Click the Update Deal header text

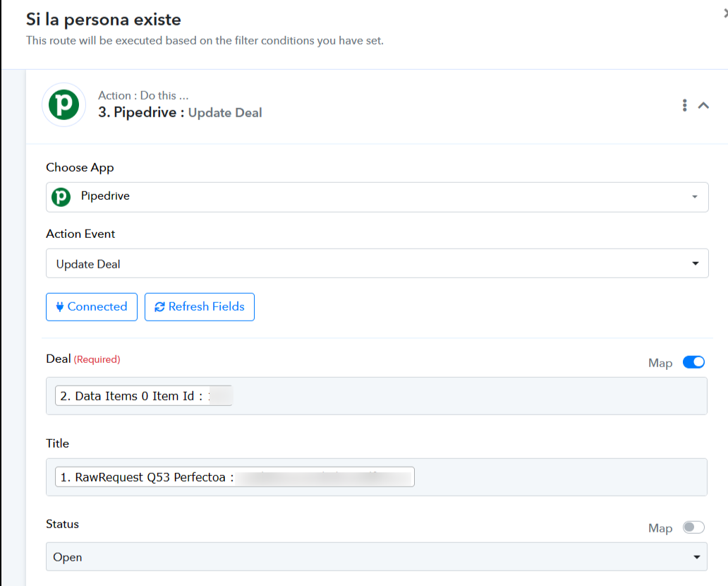click(225, 112)
